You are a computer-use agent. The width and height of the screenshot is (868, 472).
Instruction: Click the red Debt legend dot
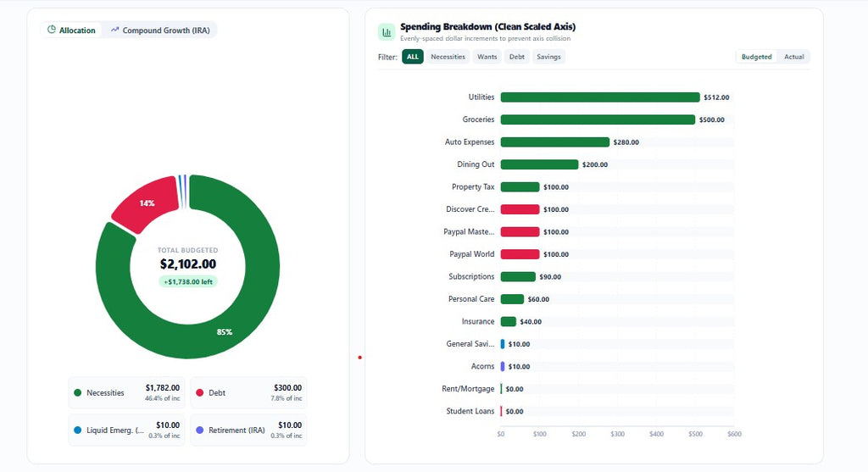click(x=200, y=393)
